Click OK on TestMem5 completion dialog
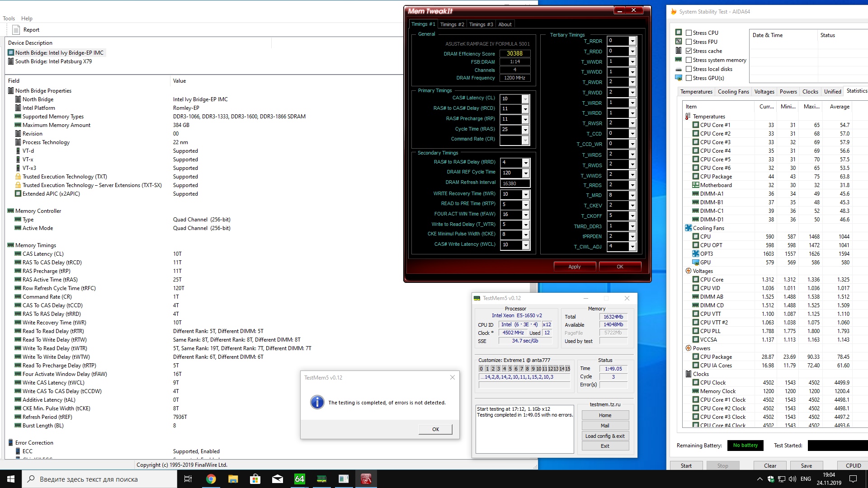This screenshot has width=868, height=488. (435, 429)
